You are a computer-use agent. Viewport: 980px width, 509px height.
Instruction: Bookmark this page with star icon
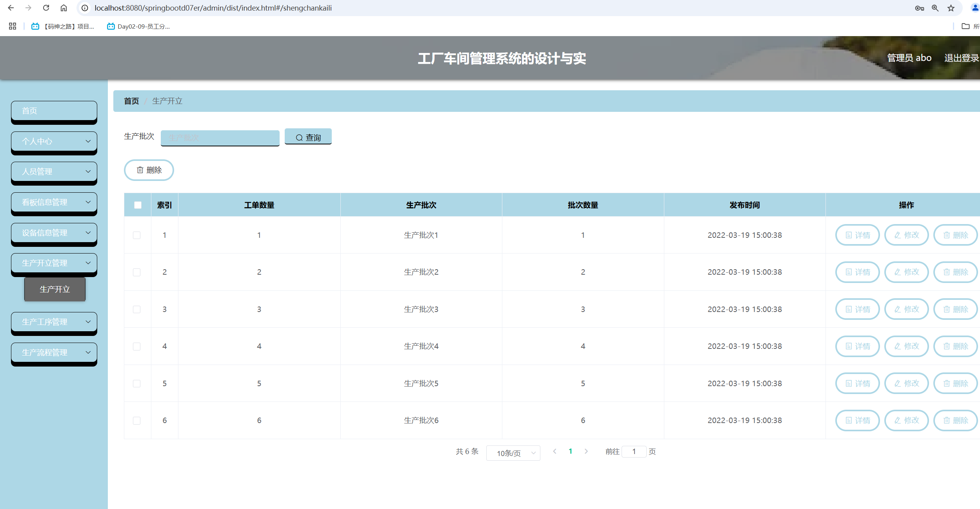[951, 8]
